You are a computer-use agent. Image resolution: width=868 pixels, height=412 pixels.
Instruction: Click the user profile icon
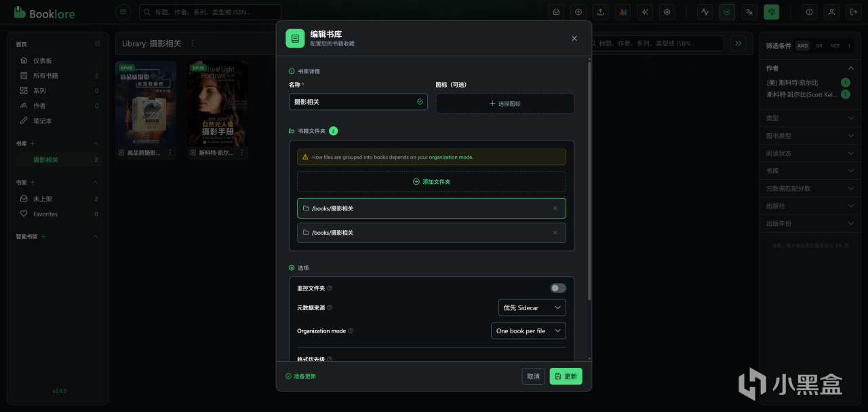[x=832, y=12]
